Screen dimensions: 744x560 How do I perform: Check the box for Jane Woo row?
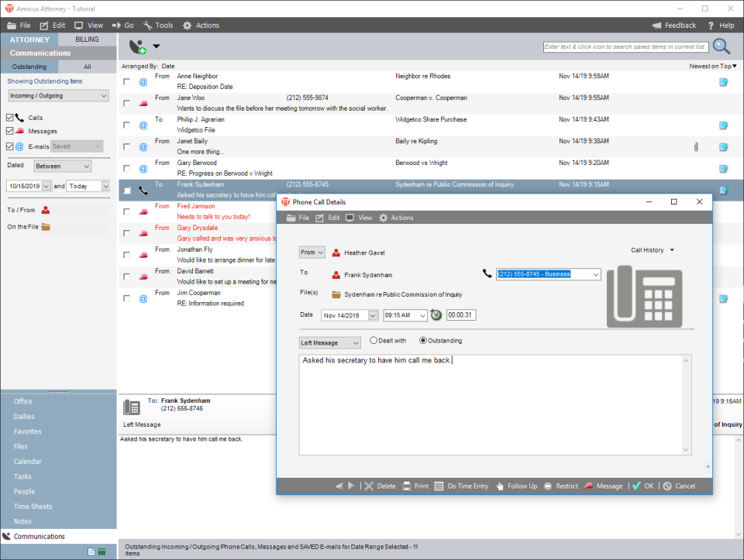coord(126,103)
